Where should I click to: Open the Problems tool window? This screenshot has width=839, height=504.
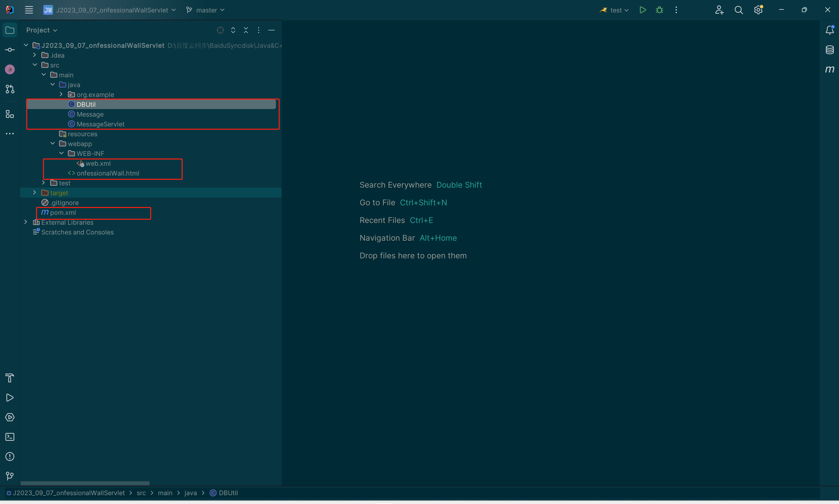pyautogui.click(x=10, y=457)
